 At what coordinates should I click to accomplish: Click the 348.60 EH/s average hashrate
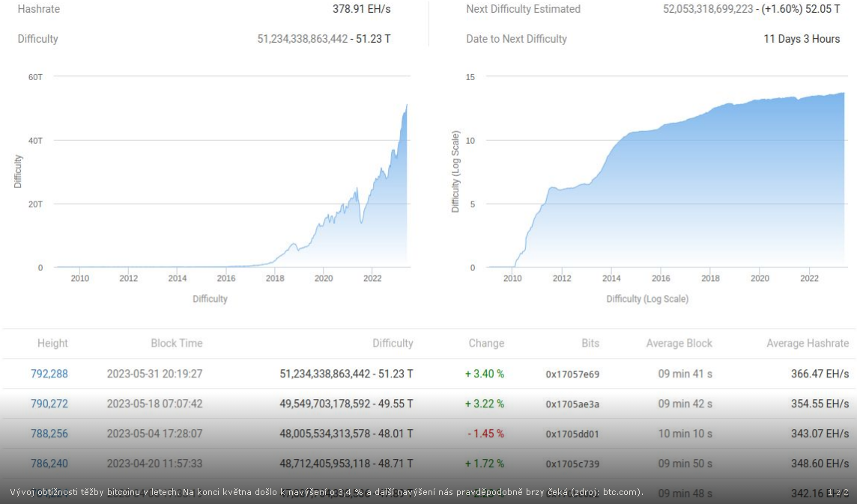click(x=820, y=464)
